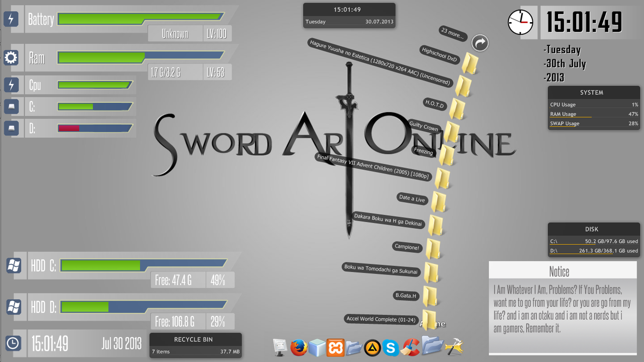
Task: Expand the '23 more...' stack entry
Action: [x=453, y=34]
